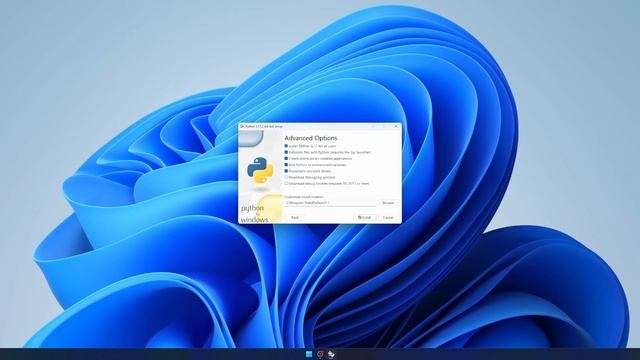Click the Customize install location path field

[331, 202]
